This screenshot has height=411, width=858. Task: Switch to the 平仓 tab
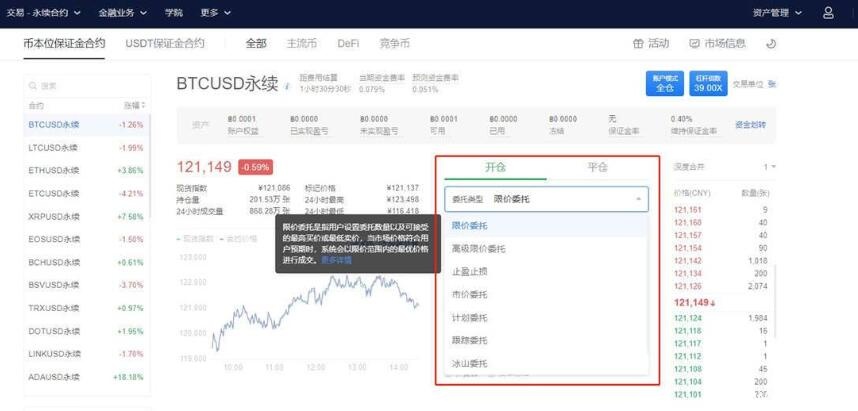coord(597,167)
